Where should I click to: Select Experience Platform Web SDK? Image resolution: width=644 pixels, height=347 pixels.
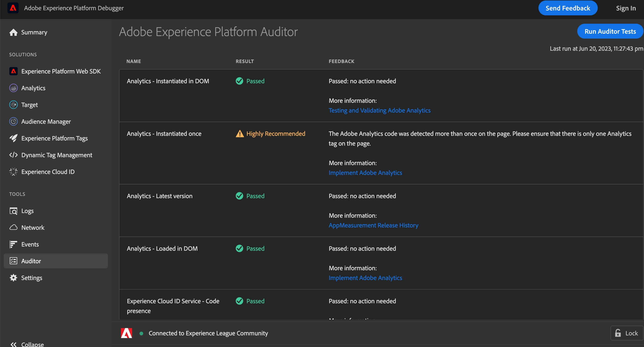pyautogui.click(x=61, y=71)
